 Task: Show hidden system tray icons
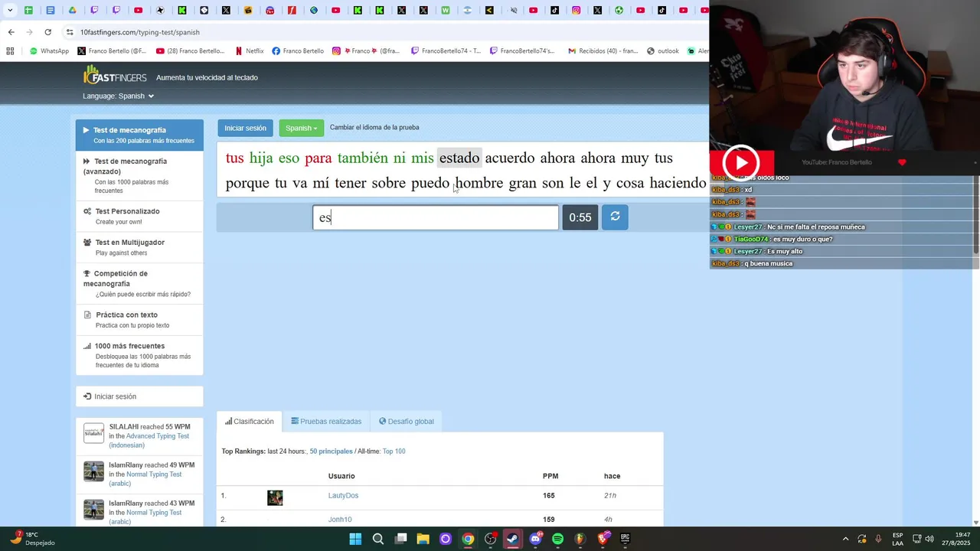point(845,539)
